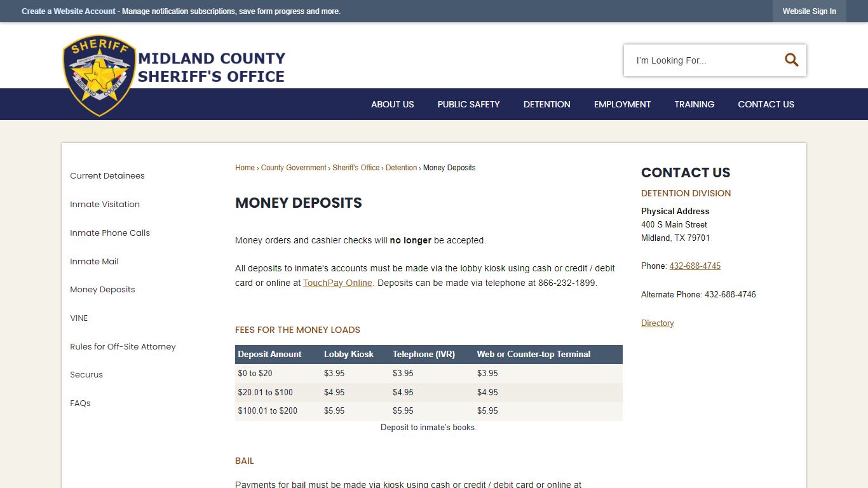This screenshot has height=488, width=868.
Task: Click the Midland County Sheriff badge logo
Action: click(x=100, y=76)
